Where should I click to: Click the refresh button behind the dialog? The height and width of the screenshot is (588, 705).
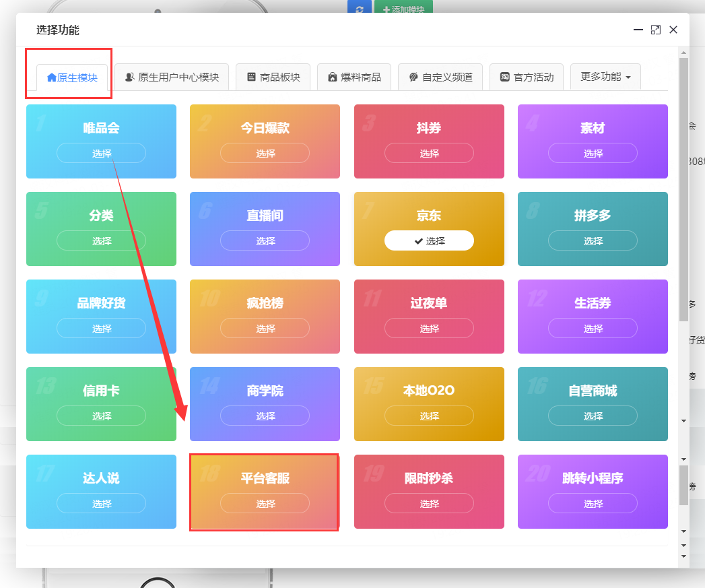pos(360,7)
